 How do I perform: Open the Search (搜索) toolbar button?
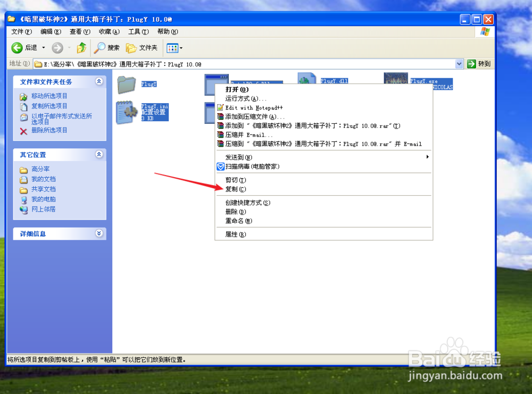coord(107,48)
